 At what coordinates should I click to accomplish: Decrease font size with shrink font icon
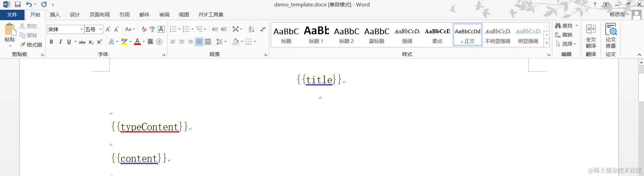(116, 29)
